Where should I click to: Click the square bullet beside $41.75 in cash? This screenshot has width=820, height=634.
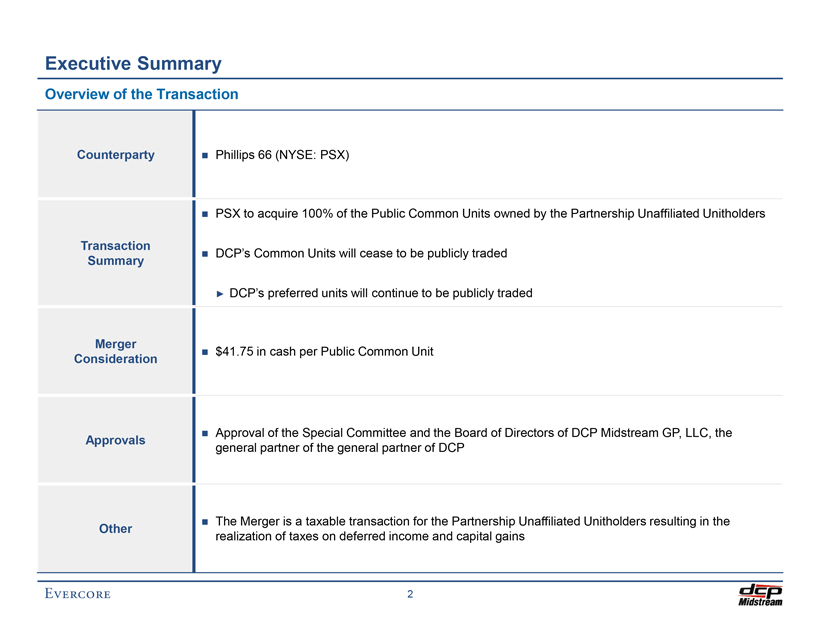pyautogui.click(x=204, y=351)
